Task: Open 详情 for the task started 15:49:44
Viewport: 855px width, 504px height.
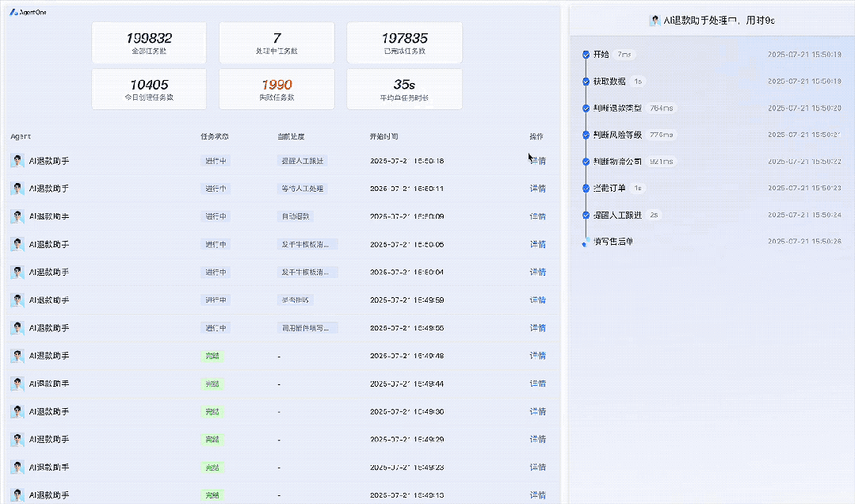Action: pos(538,384)
